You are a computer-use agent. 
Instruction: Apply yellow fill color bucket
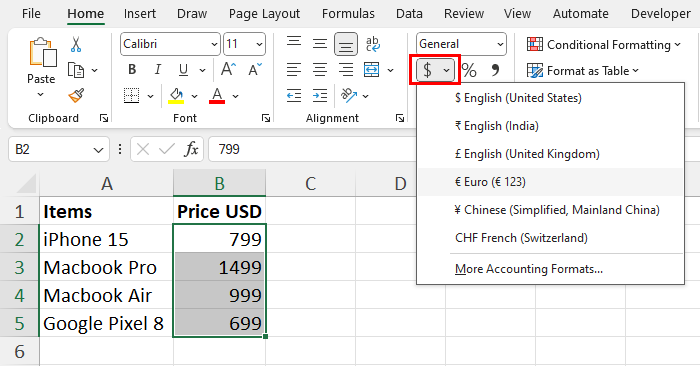[x=176, y=96]
